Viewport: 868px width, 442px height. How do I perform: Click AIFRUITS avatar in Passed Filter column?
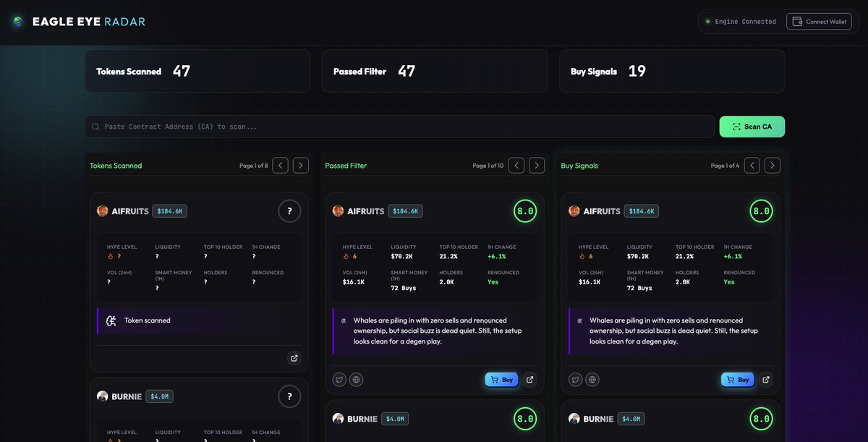[338, 211]
